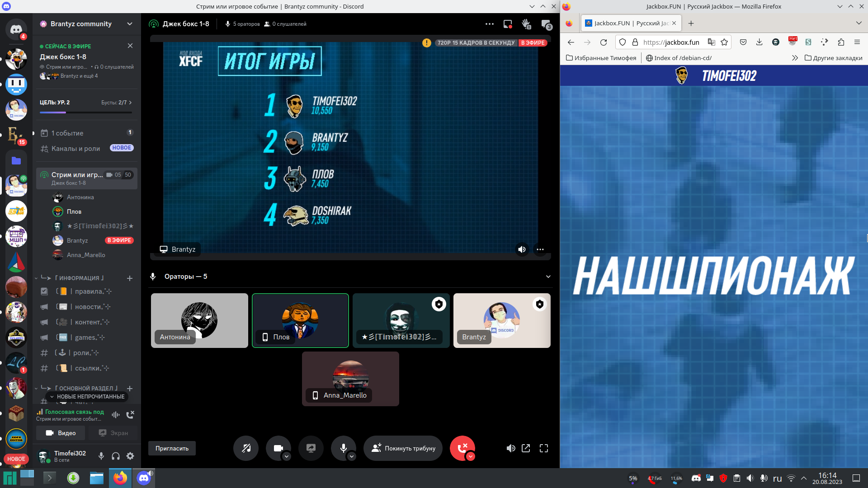The height and width of the screenshot is (488, 868).
Task: Click the Видео button
Action: tap(61, 433)
